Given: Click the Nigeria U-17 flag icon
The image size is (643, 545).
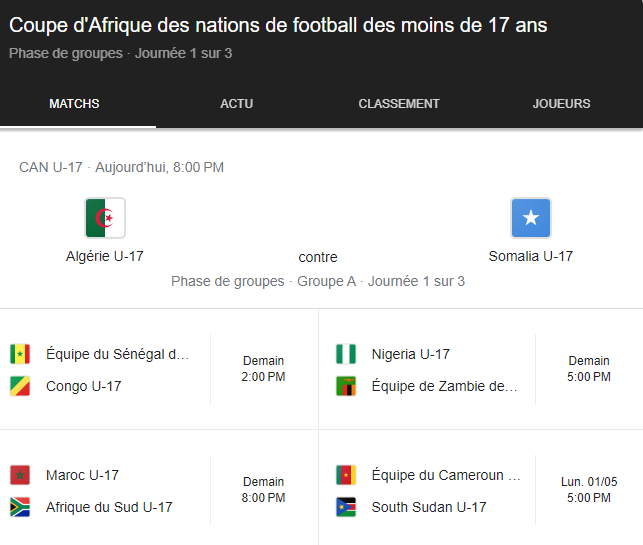Looking at the screenshot, I should point(346,354).
